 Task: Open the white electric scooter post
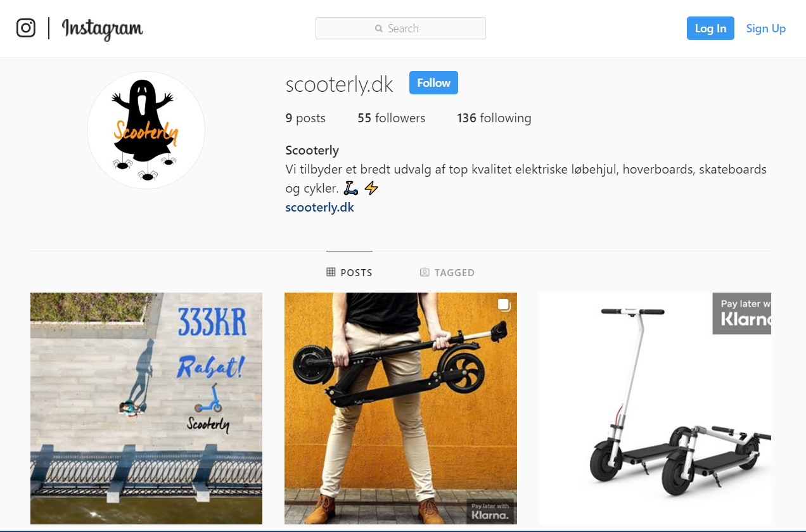pos(655,408)
